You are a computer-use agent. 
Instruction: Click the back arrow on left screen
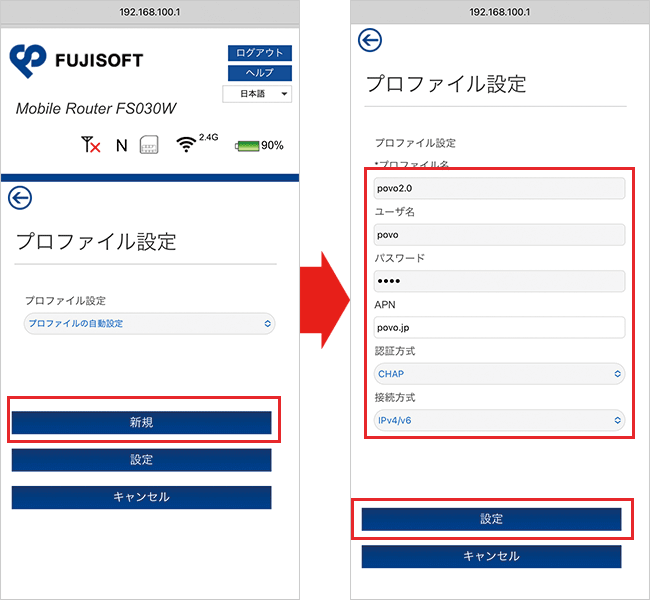pos(19,197)
